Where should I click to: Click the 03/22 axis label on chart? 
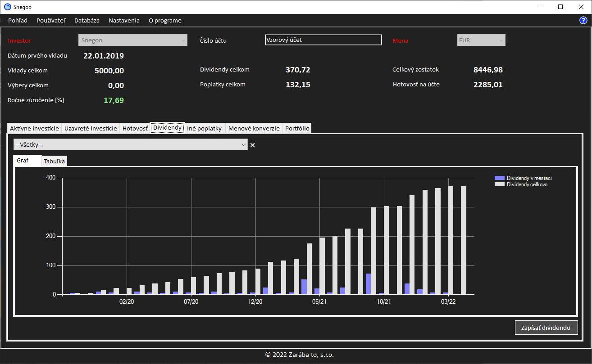[448, 301]
